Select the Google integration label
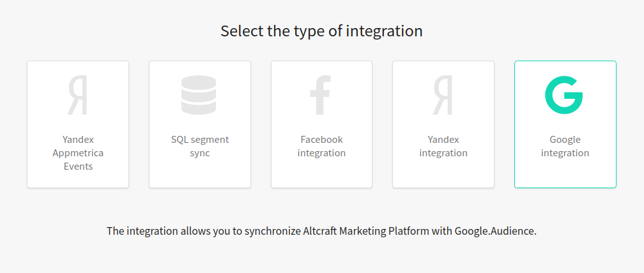The height and width of the screenshot is (273, 644). tap(565, 146)
